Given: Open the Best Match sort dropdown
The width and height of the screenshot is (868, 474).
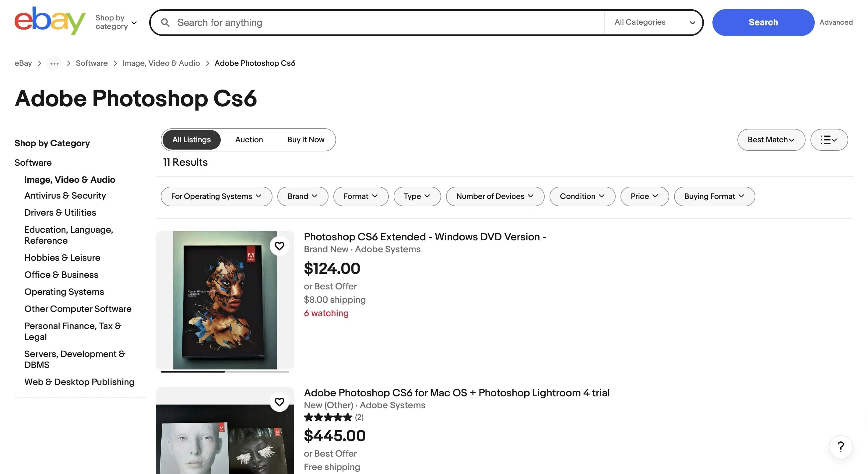Looking at the screenshot, I should pos(771,140).
